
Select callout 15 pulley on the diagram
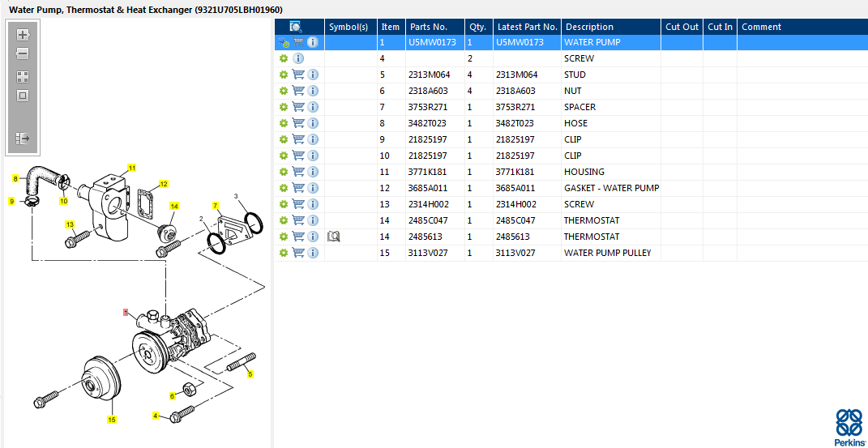point(112,419)
